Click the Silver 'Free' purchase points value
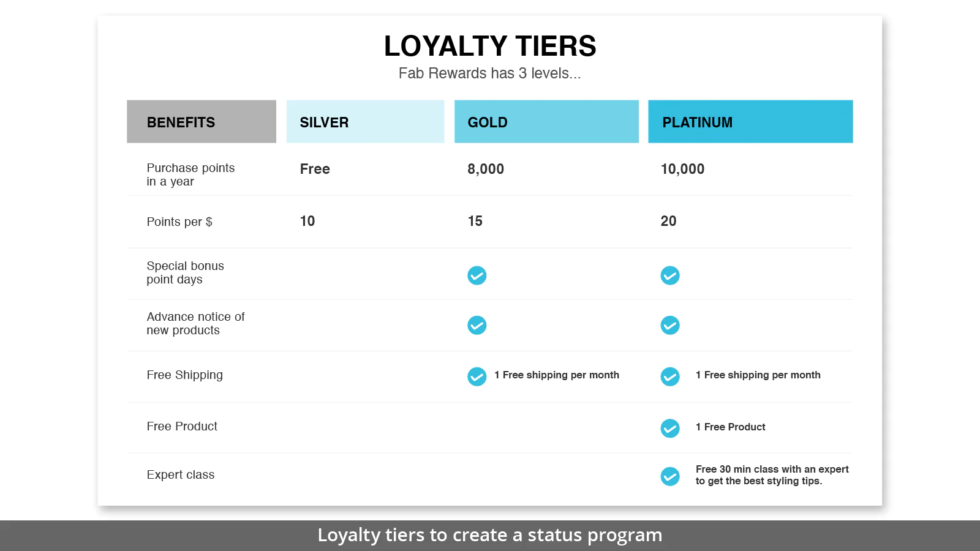Image resolution: width=980 pixels, height=551 pixels. pos(315,169)
